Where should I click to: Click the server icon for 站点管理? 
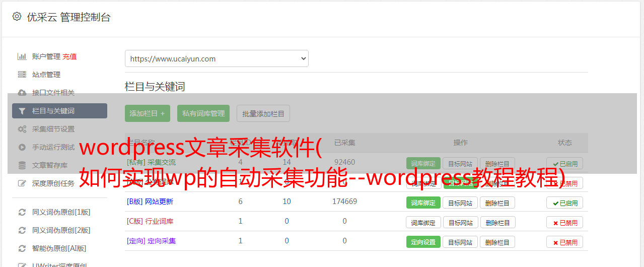pyautogui.click(x=22, y=75)
